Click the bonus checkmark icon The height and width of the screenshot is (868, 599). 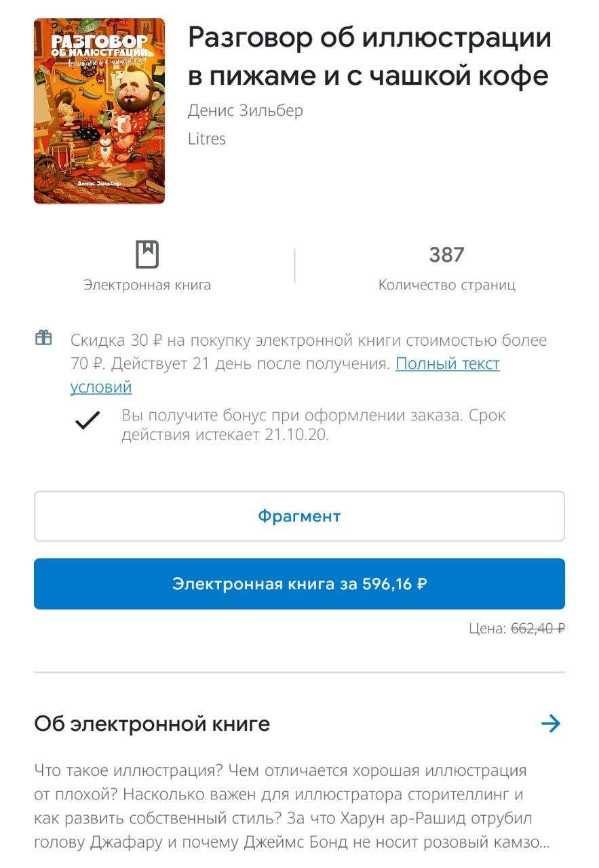tap(88, 420)
